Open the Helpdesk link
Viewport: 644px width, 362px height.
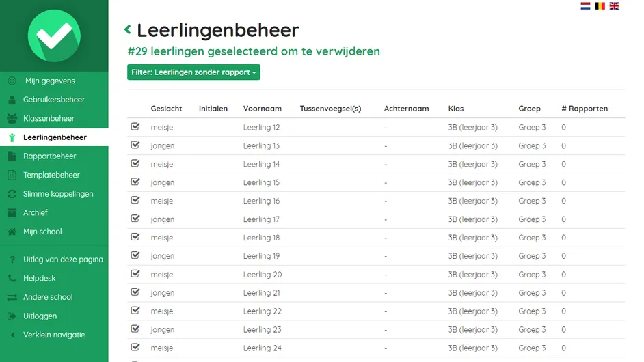coord(40,279)
